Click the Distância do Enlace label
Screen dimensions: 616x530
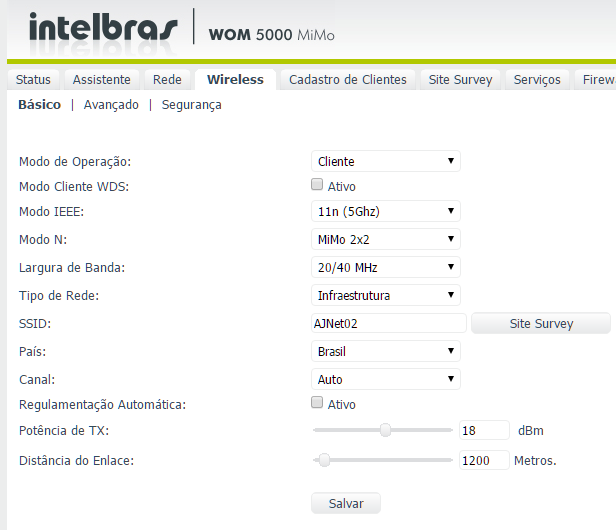[77, 460]
